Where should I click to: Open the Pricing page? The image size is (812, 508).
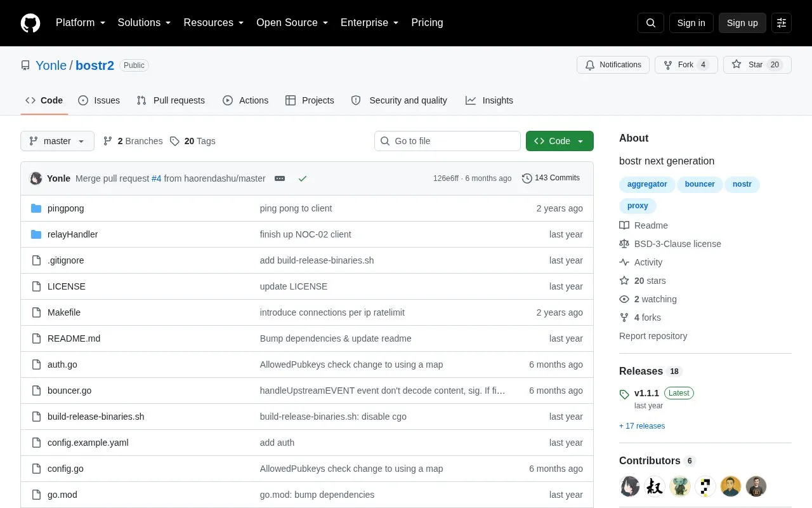click(427, 23)
